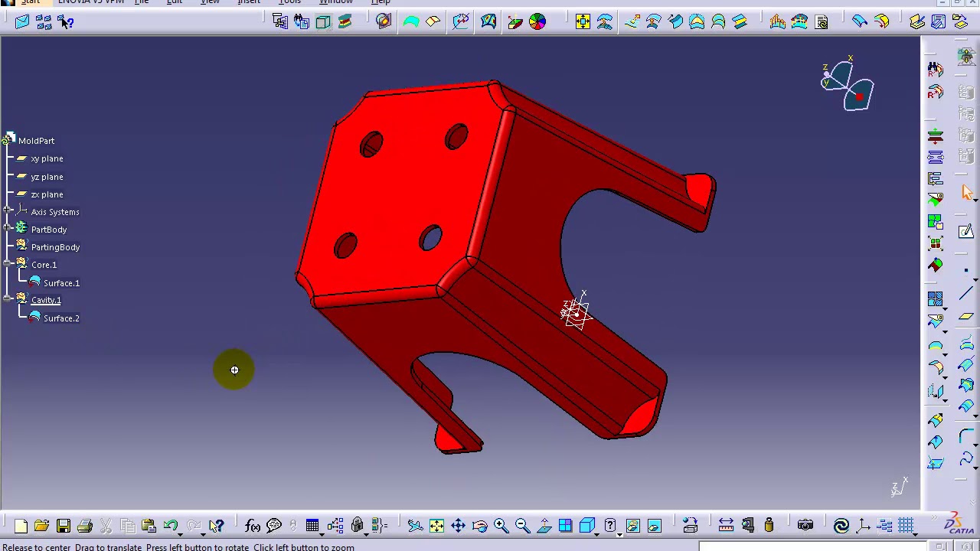This screenshot has height=551, width=980.
Task: Click the compass in the viewport
Action: [848, 84]
